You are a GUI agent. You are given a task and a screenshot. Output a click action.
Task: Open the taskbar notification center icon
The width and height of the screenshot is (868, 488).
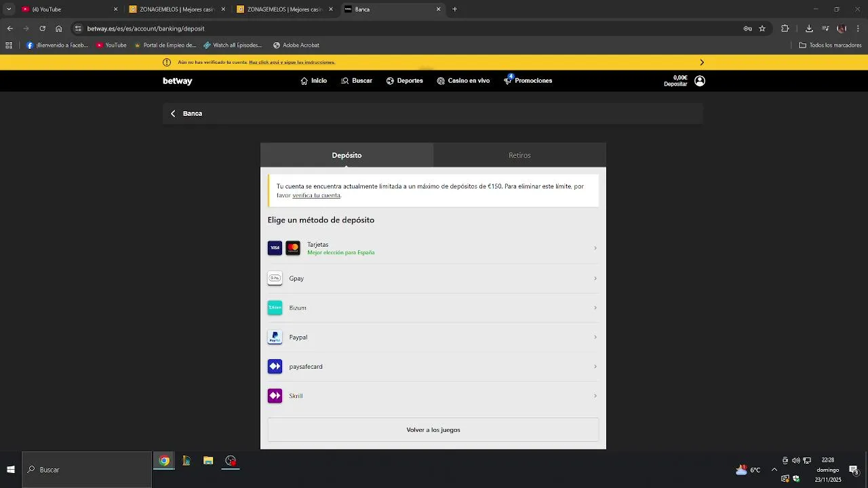[x=854, y=470]
